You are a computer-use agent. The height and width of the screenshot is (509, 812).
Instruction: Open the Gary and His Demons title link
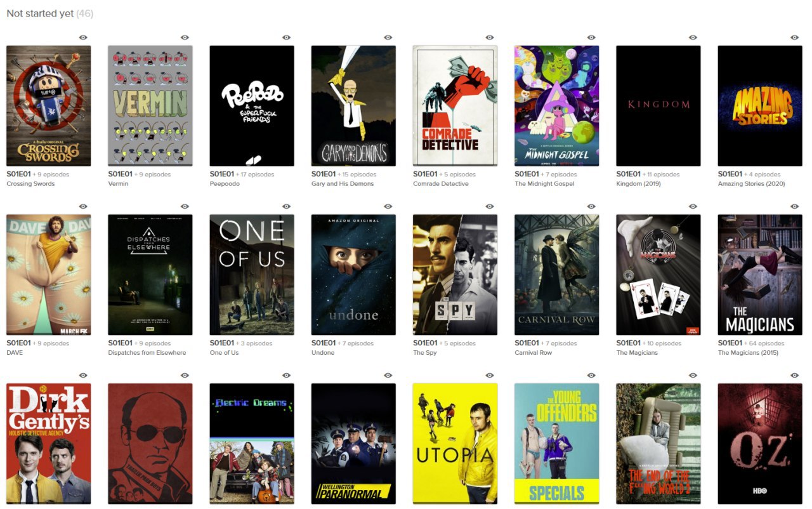pyautogui.click(x=343, y=184)
